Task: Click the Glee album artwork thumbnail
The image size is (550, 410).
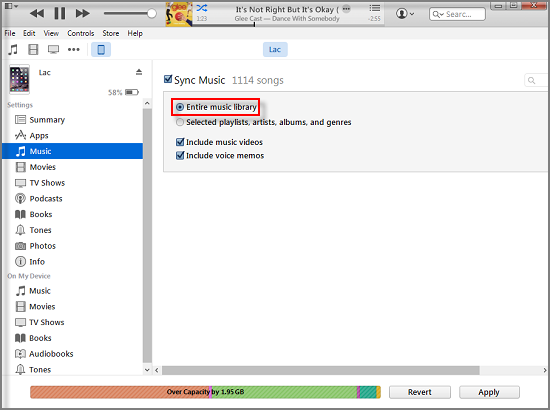Action: tap(179, 14)
